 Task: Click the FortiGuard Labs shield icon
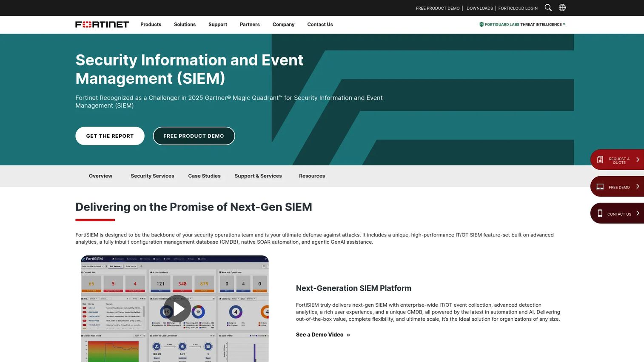click(482, 25)
